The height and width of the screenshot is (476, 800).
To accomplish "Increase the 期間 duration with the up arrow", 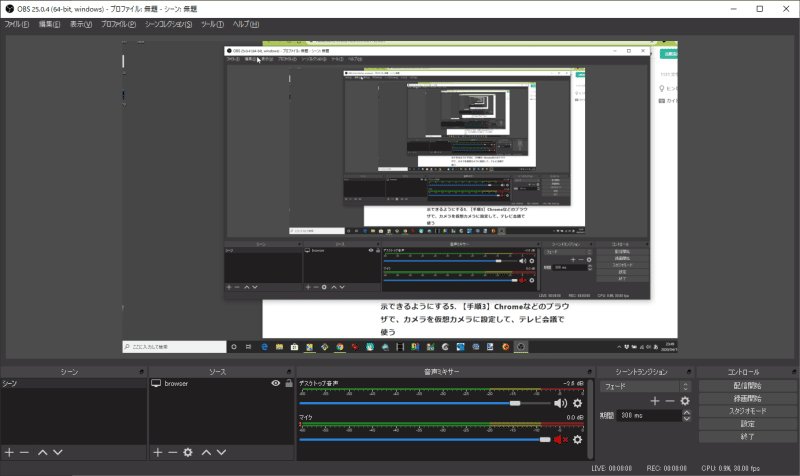I will point(687,412).
